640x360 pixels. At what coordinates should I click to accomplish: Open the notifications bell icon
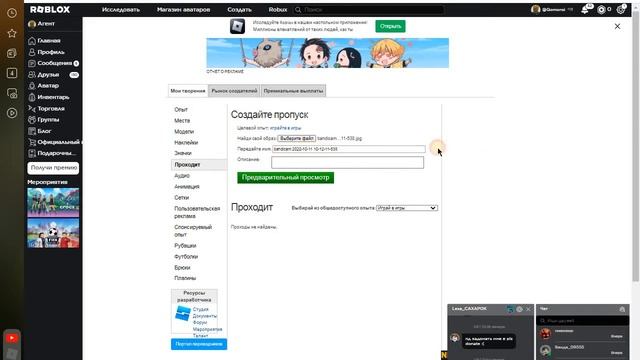click(x=585, y=9)
